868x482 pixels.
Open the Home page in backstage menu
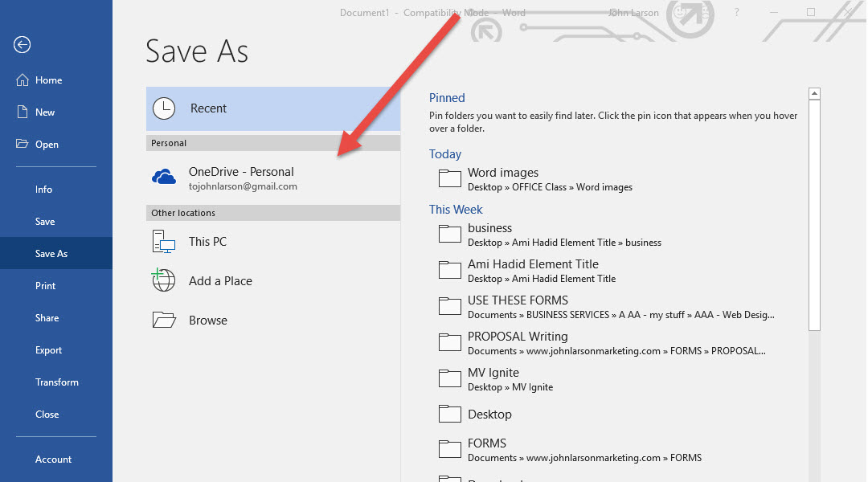tap(48, 80)
